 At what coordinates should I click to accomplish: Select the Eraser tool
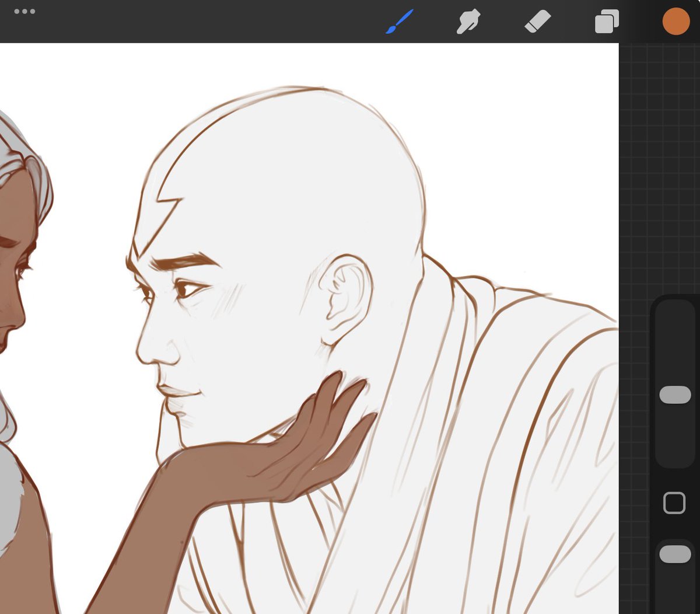coord(538,22)
